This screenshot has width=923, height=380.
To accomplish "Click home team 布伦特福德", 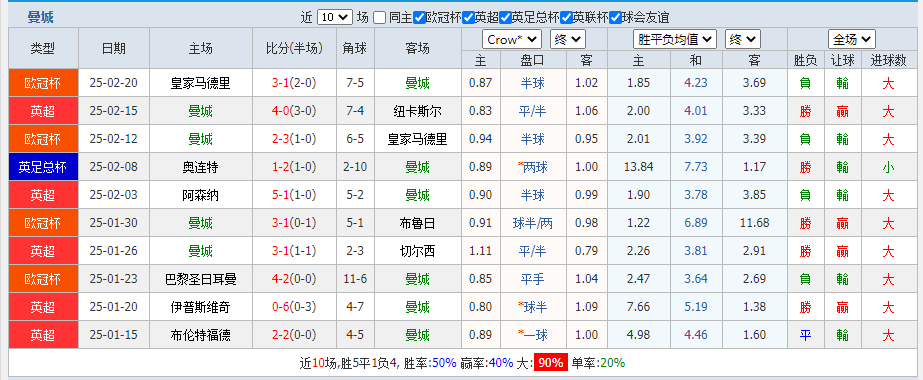I will coord(201,335).
